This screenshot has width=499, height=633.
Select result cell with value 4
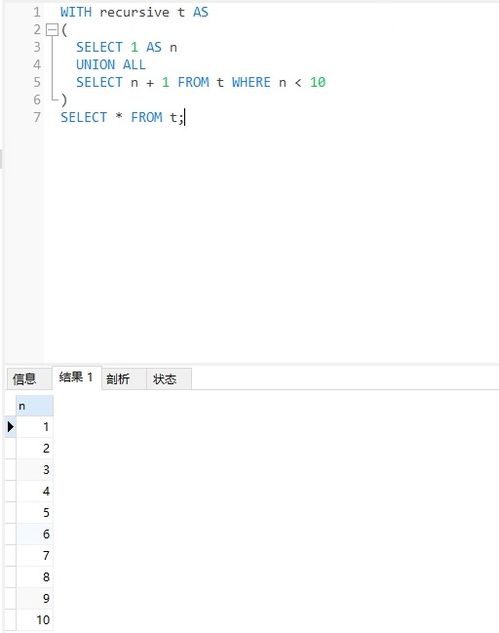35,491
